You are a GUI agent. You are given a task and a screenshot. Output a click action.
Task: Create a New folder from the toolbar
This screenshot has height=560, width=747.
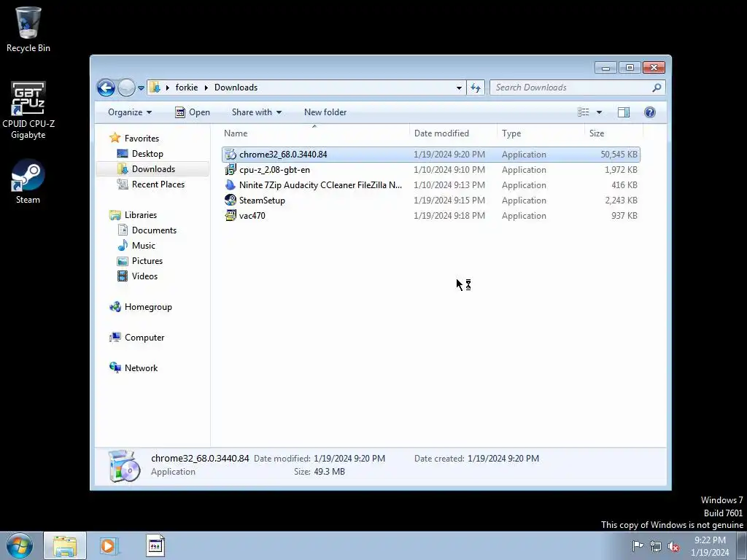click(325, 112)
